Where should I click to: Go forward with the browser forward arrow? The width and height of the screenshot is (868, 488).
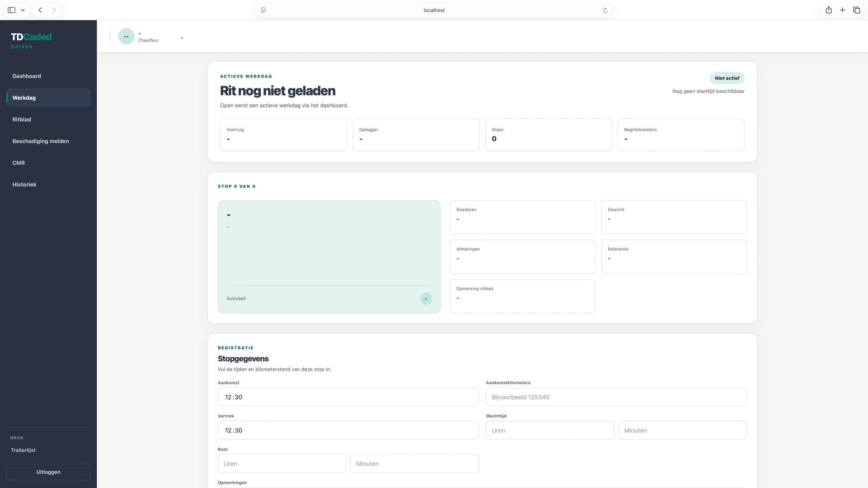54,10
